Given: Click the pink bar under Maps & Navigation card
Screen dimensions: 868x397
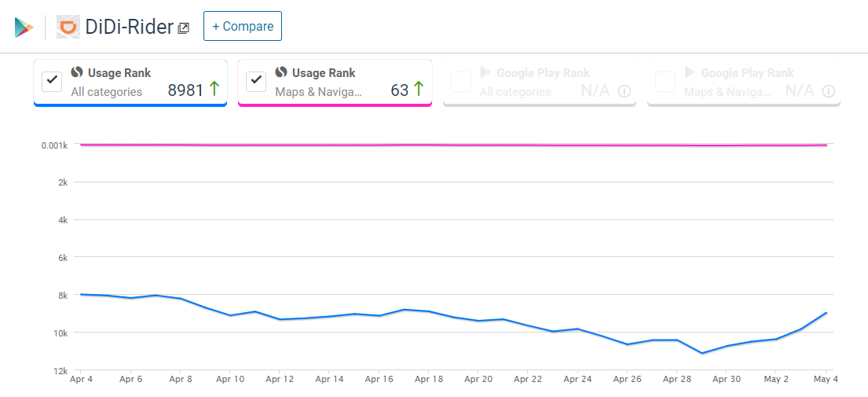Looking at the screenshot, I should coord(335,105).
